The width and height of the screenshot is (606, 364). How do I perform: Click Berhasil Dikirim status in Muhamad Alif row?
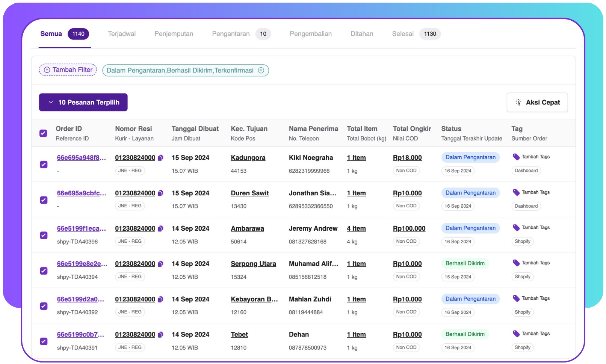click(x=465, y=263)
